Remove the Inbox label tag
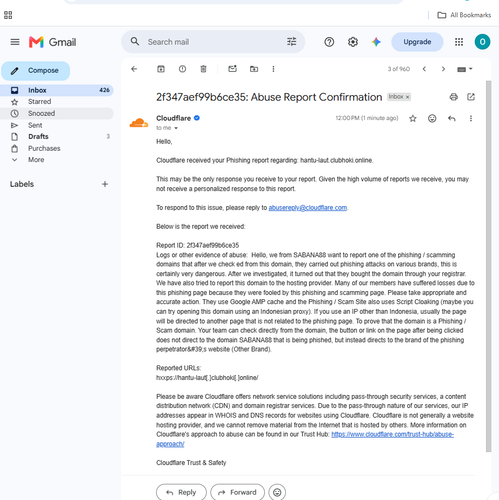 [x=407, y=97]
